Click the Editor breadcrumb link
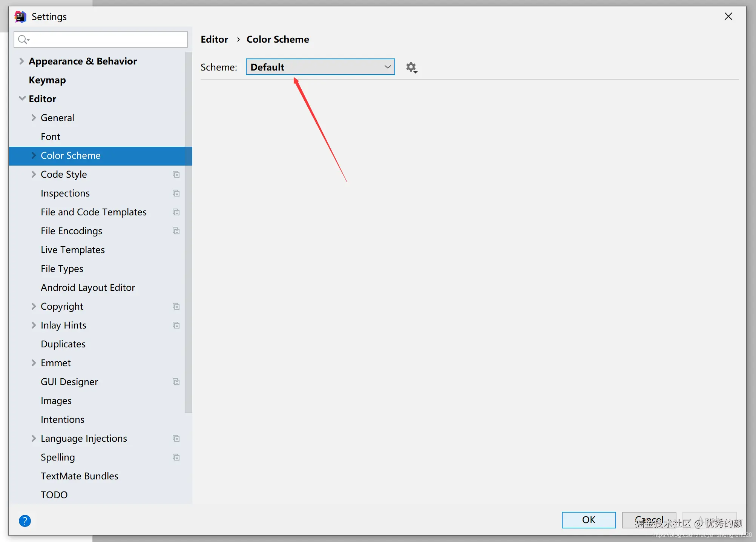756x542 pixels. click(x=214, y=39)
